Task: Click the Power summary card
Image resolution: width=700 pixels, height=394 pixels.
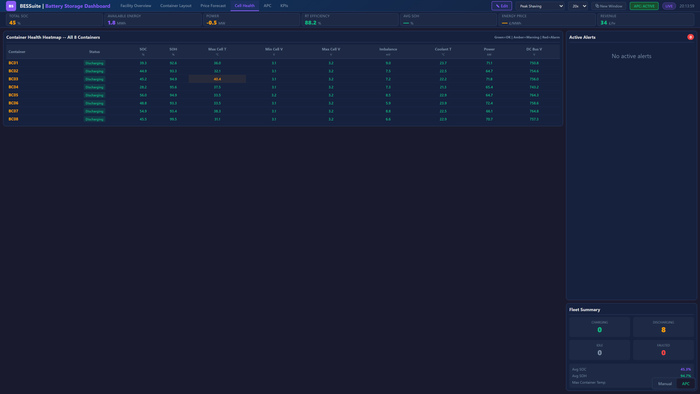Action: pyautogui.click(x=251, y=20)
